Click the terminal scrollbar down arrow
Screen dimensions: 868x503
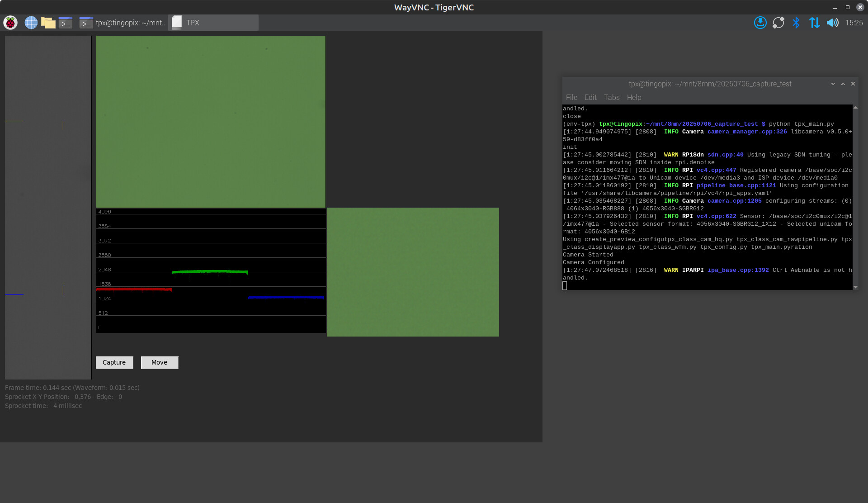(x=855, y=287)
